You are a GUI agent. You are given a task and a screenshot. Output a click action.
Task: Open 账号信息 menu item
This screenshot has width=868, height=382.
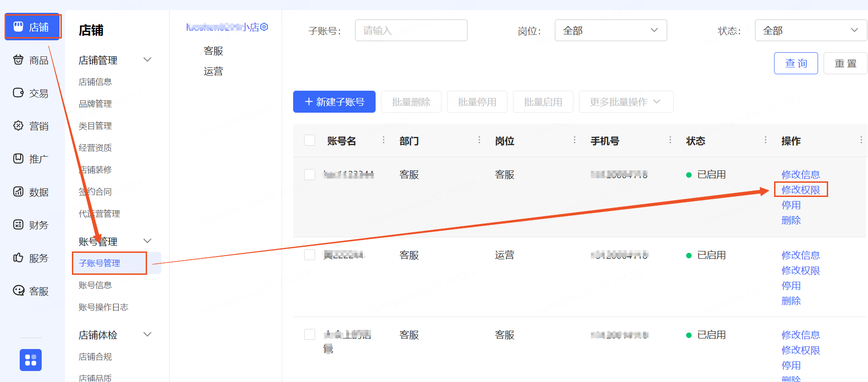point(95,285)
